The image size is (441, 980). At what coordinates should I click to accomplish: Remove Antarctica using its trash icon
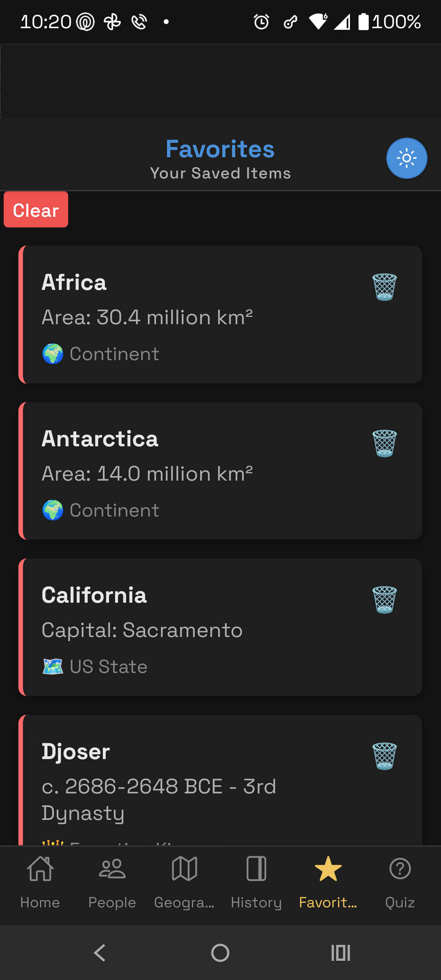pos(384,443)
